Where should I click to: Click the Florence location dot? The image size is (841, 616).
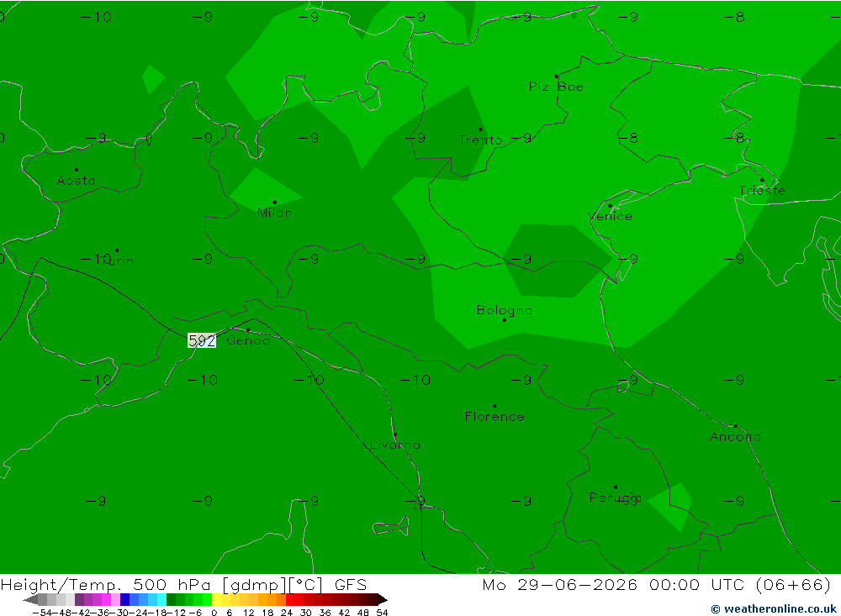pos(495,406)
